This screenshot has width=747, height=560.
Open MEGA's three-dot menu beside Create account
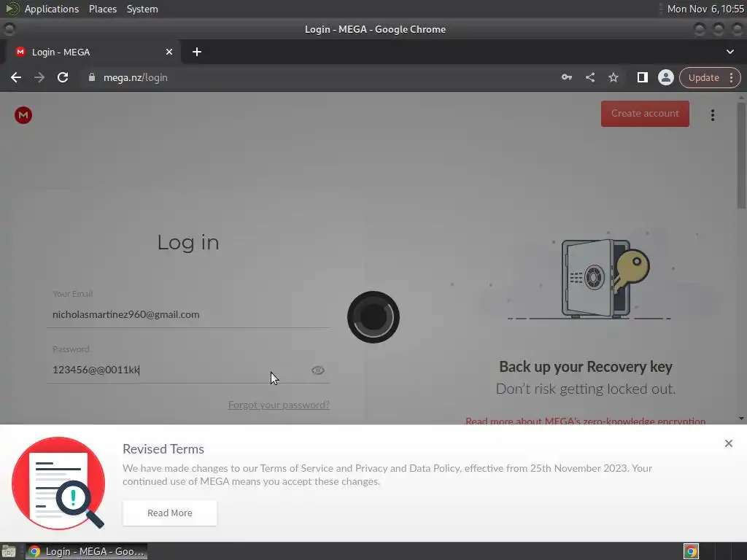coord(713,114)
